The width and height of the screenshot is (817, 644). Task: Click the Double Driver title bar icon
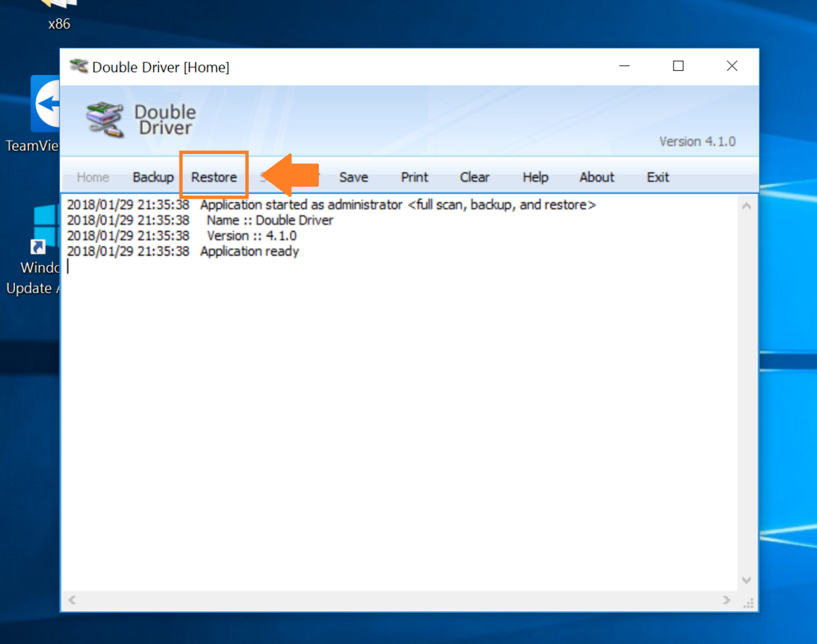click(79, 67)
